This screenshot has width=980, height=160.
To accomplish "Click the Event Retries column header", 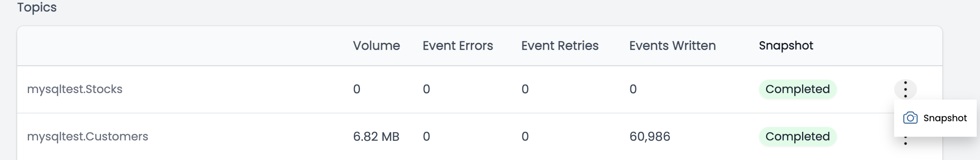I will click(560, 46).
